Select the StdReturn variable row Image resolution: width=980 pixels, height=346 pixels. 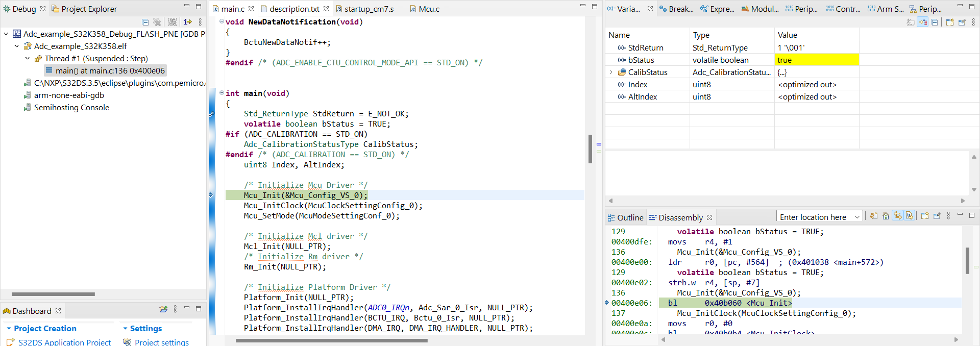click(732, 47)
